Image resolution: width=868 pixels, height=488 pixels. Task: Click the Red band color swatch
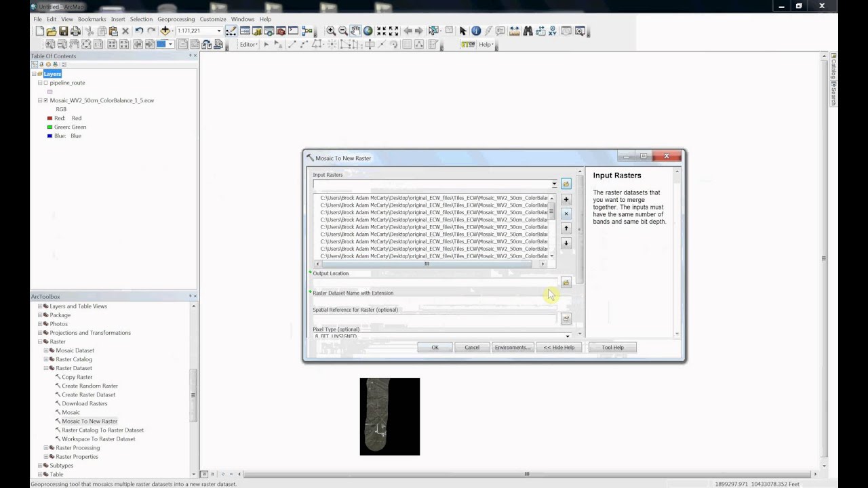50,118
